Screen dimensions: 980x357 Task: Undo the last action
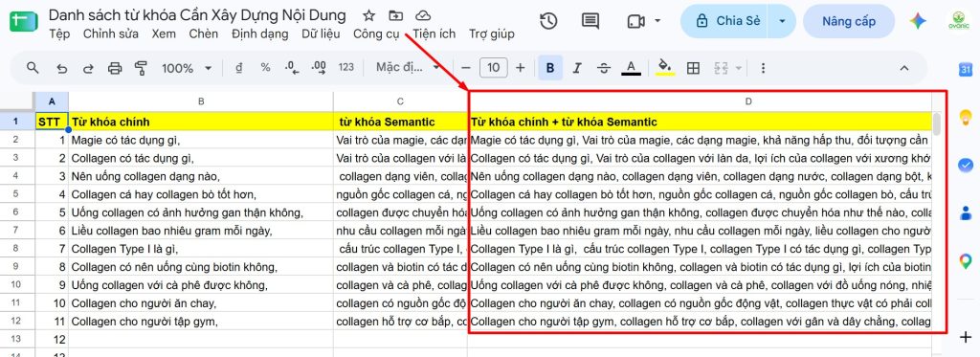61,68
